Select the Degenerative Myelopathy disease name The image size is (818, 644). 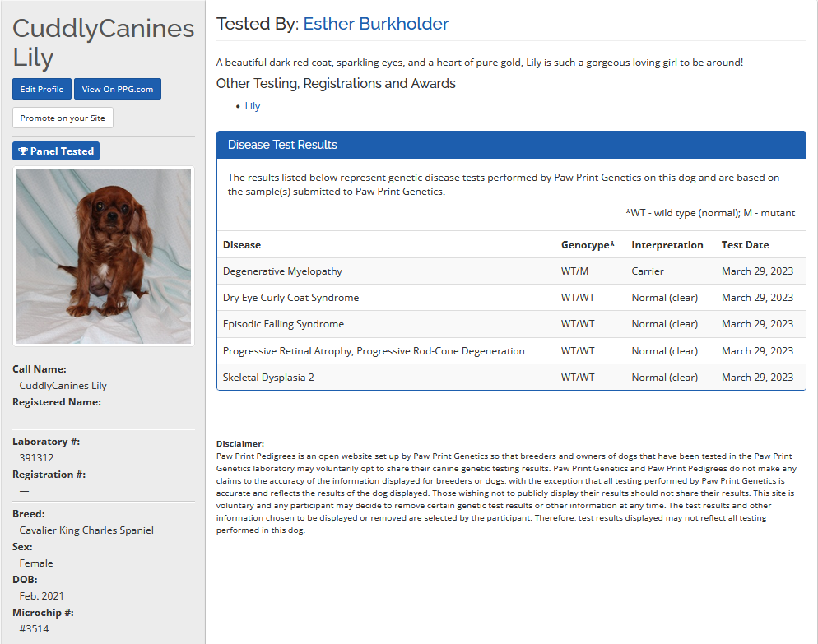tap(282, 271)
